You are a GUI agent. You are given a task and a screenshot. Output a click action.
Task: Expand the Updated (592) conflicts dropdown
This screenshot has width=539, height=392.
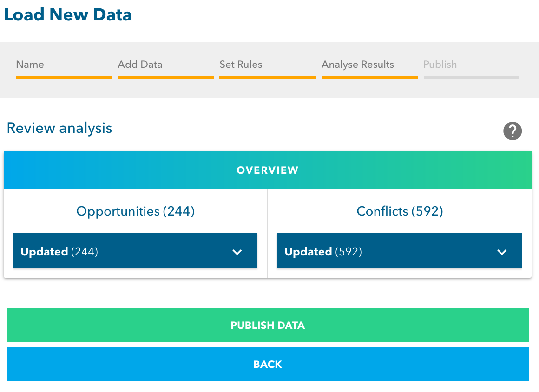(x=400, y=251)
